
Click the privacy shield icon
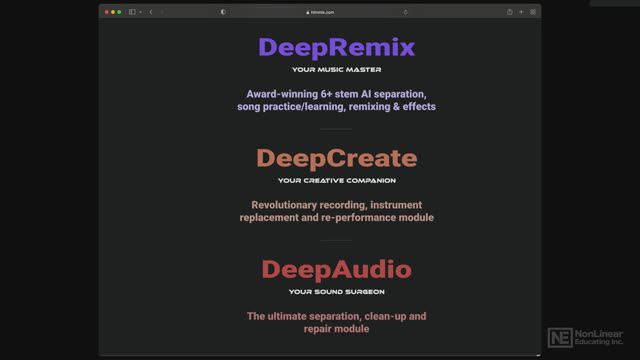tap(223, 12)
